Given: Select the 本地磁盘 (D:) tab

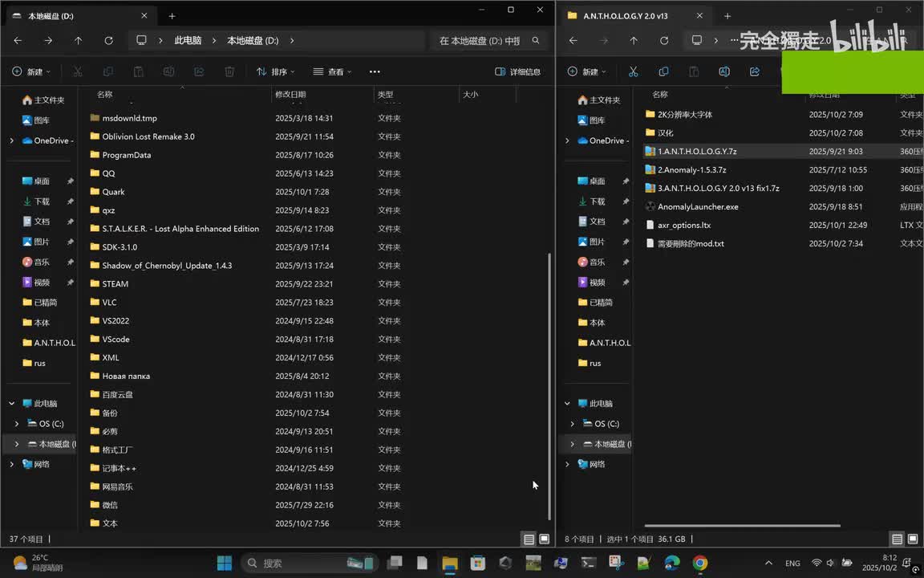Looking at the screenshot, I should click(79, 16).
